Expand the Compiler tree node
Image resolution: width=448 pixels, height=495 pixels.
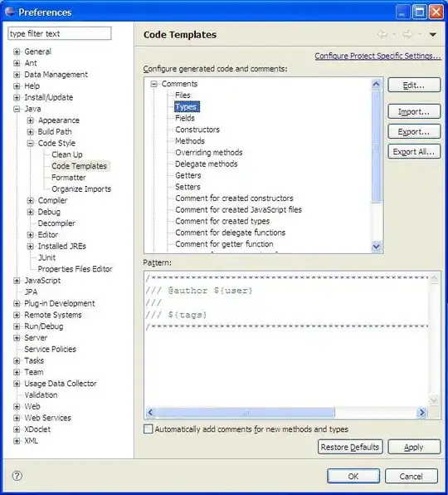click(30, 200)
